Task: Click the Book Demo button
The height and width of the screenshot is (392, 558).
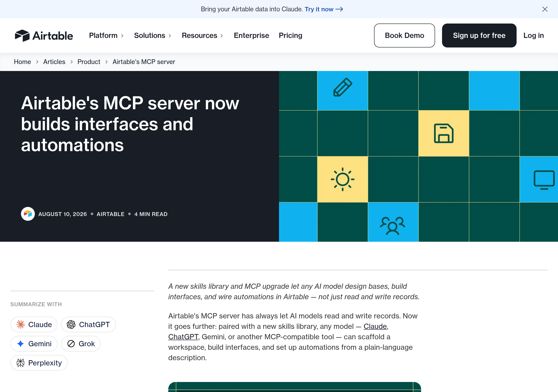Action: pyautogui.click(x=404, y=35)
